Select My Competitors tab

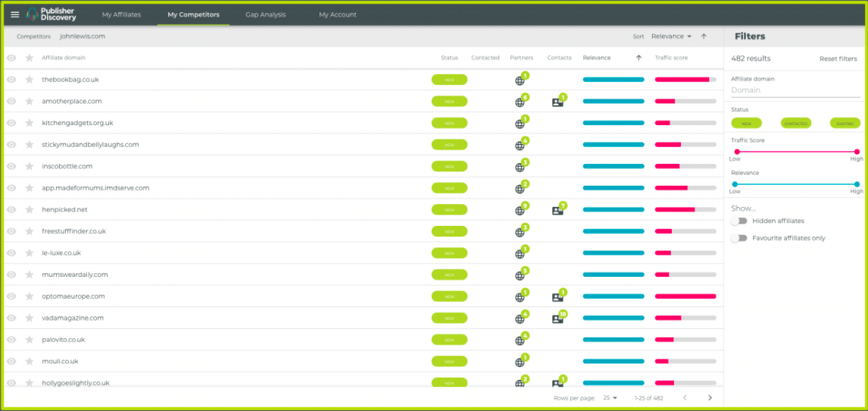coord(193,14)
